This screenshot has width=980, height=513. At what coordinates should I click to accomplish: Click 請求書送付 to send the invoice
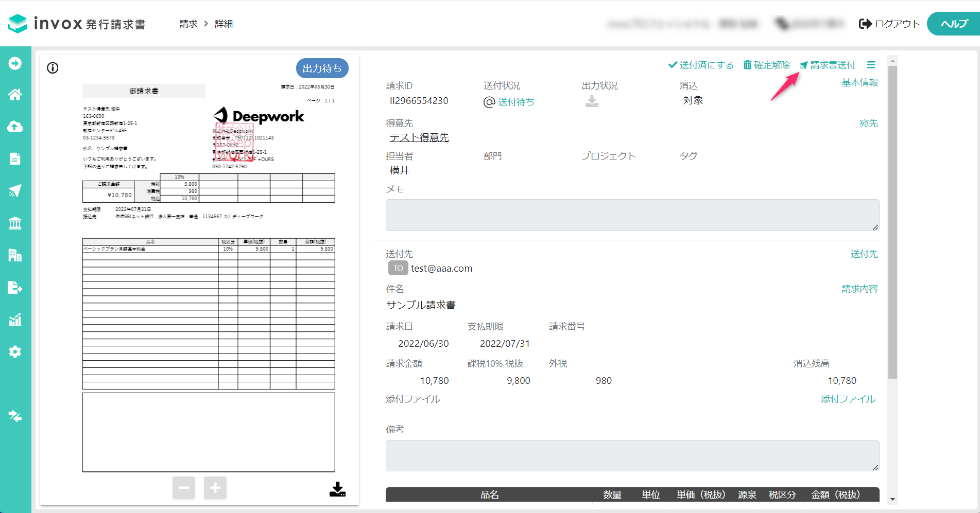click(x=828, y=65)
